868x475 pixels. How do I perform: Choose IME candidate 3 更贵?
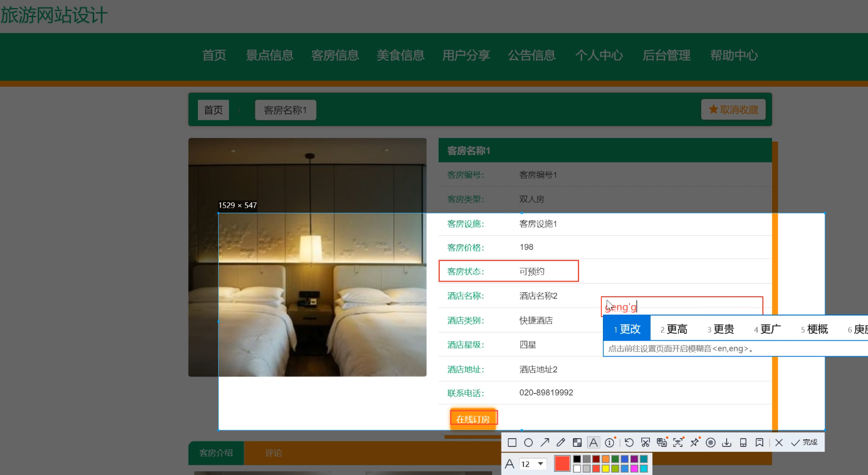(x=721, y=329)
